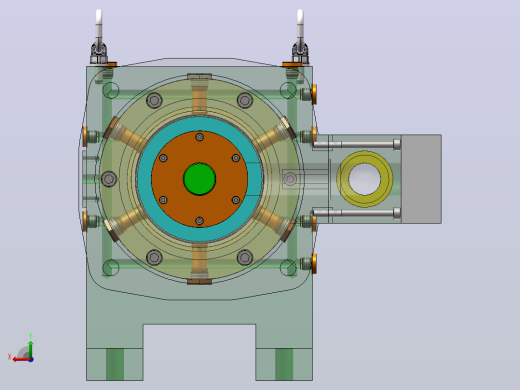Select the leftmost hex socket bolt on cover
Viewport: 520px width, 390px height.
pos(109,179)
